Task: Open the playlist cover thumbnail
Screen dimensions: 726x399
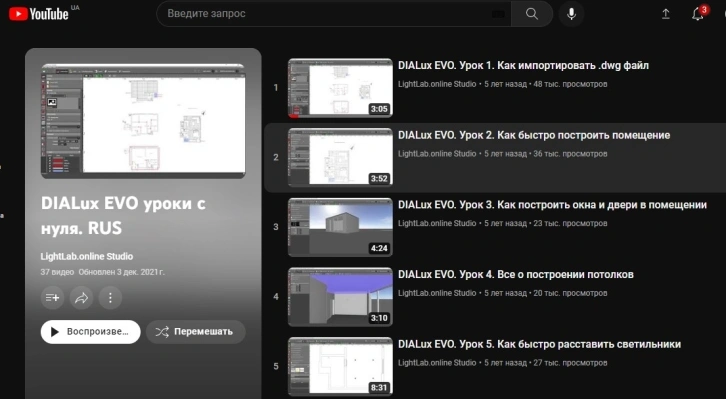Action: click(143, 121)
